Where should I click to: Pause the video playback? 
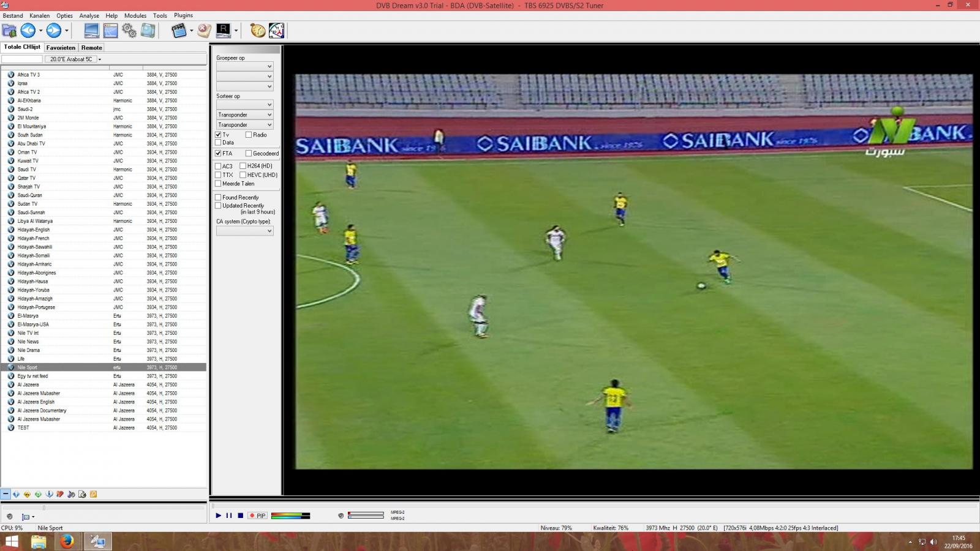point(229,515)
